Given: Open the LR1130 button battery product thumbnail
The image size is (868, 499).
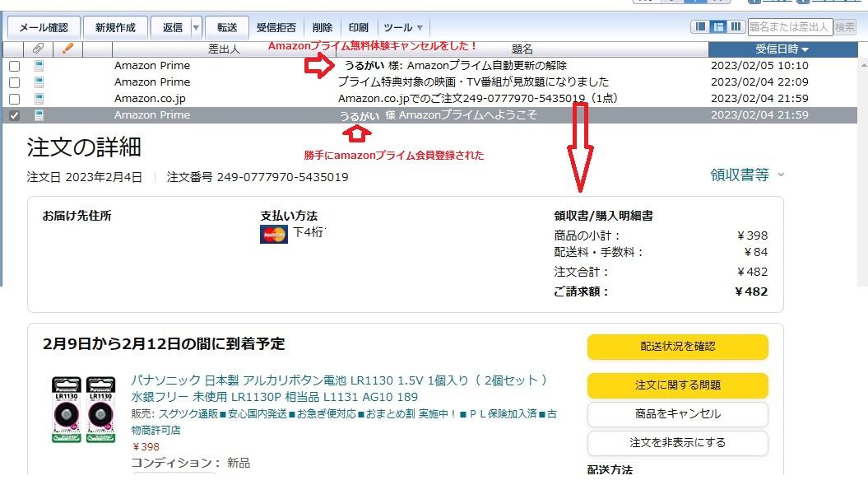Looking at the screenshot, I should [84, 410].
